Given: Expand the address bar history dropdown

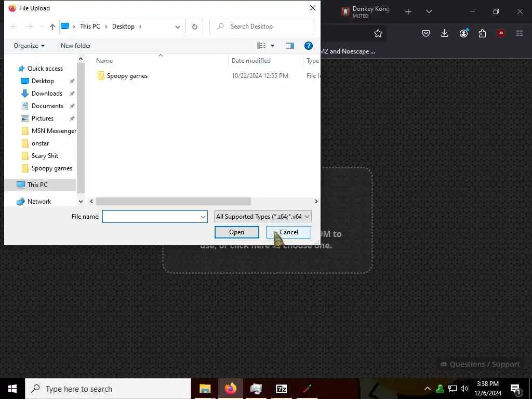Looking at the screenshot, I should 178,27.
